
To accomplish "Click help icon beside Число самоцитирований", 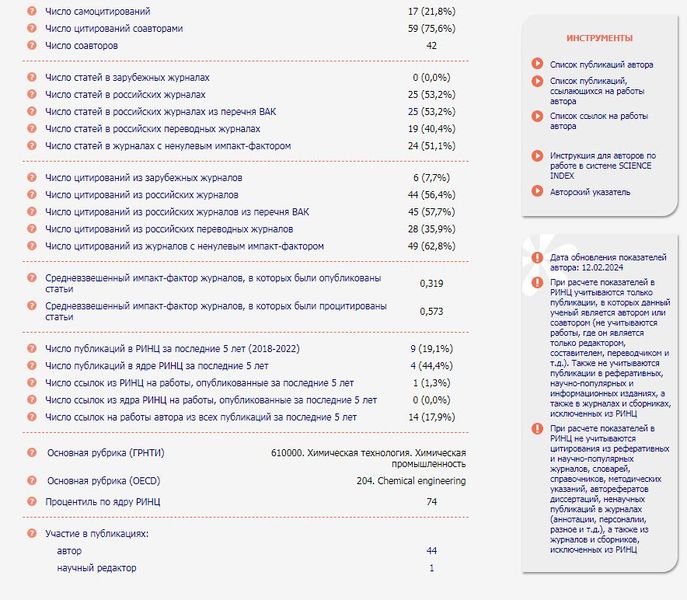I will (32, 11).
